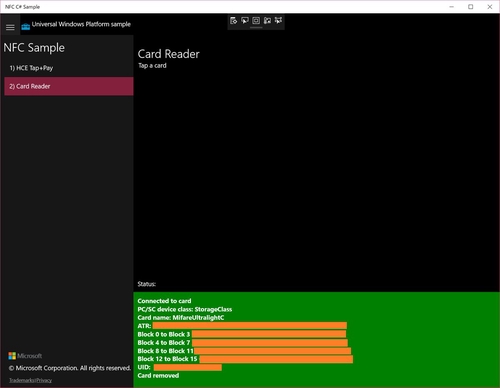500x388 pixels.
Task: Click the Microsoft copyright notice text
Action: pos(70,368)
